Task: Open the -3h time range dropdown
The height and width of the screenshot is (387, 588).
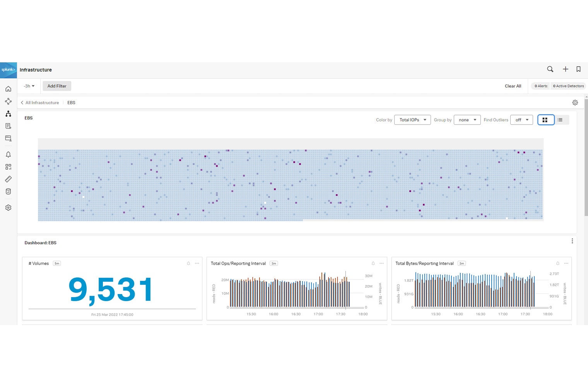Action: (x=29, y=86)
